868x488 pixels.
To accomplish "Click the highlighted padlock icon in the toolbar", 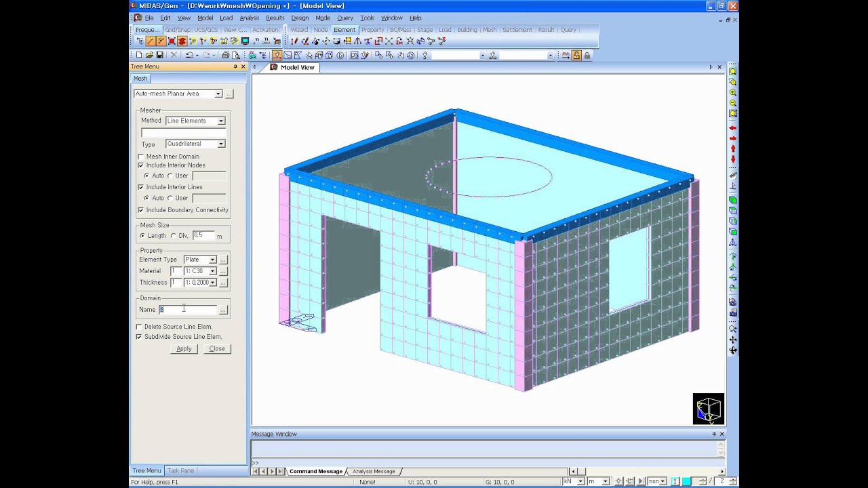I will tap(576, 55).
